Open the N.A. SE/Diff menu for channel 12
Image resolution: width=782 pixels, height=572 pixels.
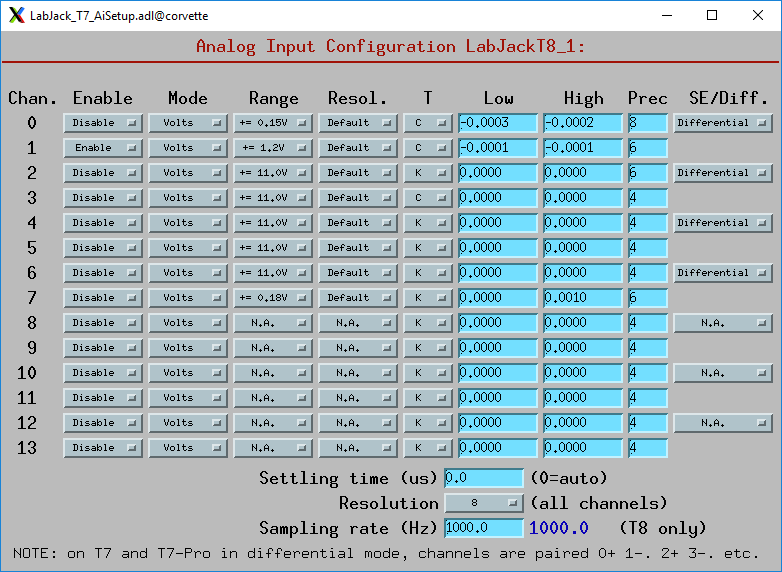pos(723,423)
